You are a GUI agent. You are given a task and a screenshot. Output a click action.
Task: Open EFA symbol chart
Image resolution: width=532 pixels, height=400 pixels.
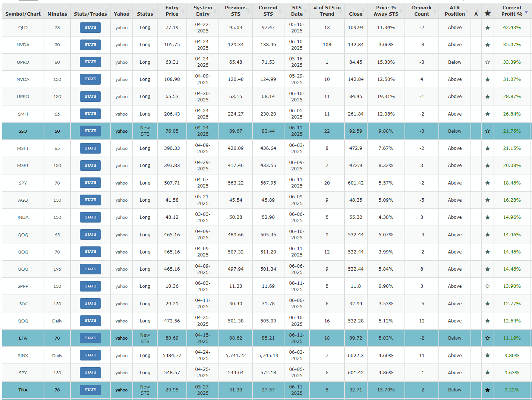point(23,338)
